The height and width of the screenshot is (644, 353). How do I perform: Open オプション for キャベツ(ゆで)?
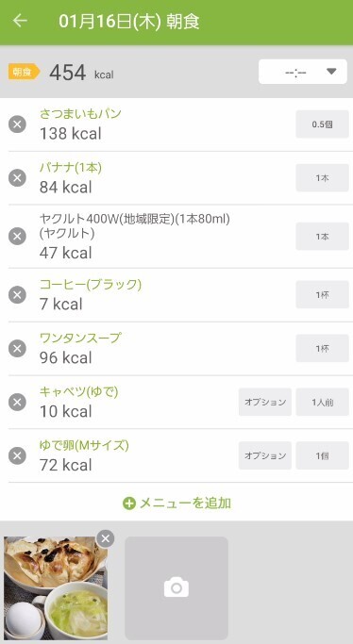pyautogui.click(x=265, y=402)
